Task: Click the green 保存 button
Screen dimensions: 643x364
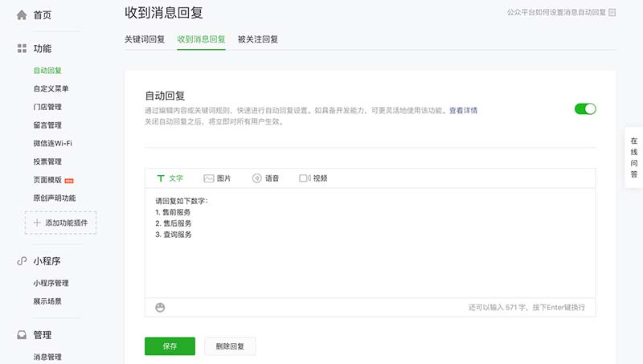Action: [x=170, y=346]
